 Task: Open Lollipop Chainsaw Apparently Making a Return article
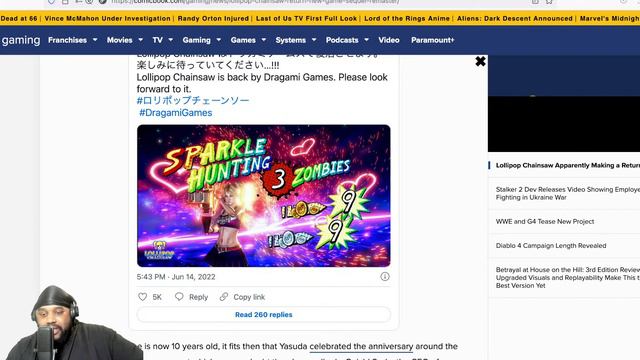coord(567,165)
